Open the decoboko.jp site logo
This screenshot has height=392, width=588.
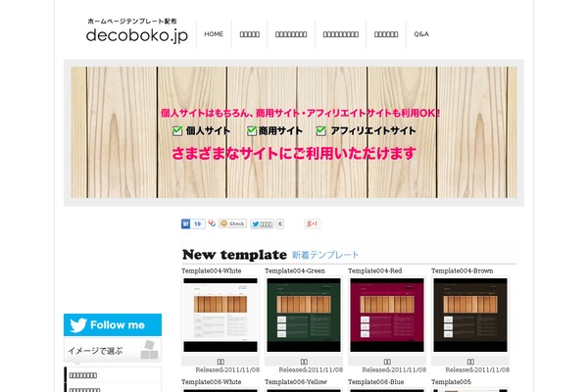point(137,31)
